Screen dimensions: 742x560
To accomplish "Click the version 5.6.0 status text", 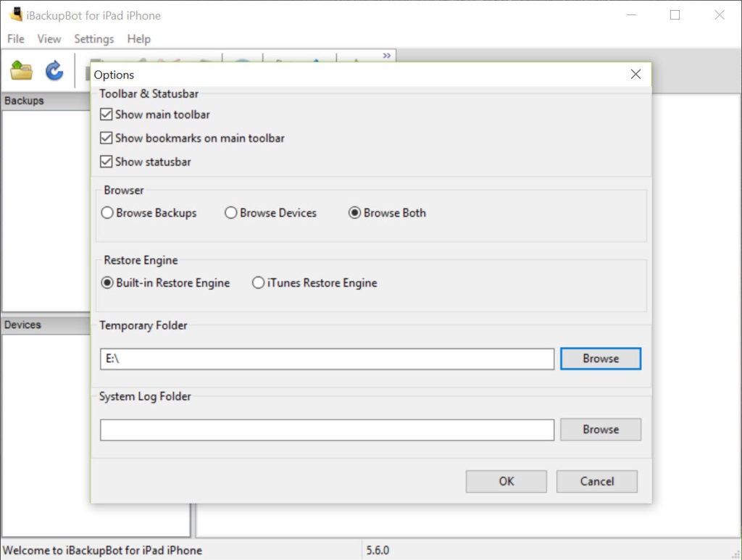I will 378,550.
